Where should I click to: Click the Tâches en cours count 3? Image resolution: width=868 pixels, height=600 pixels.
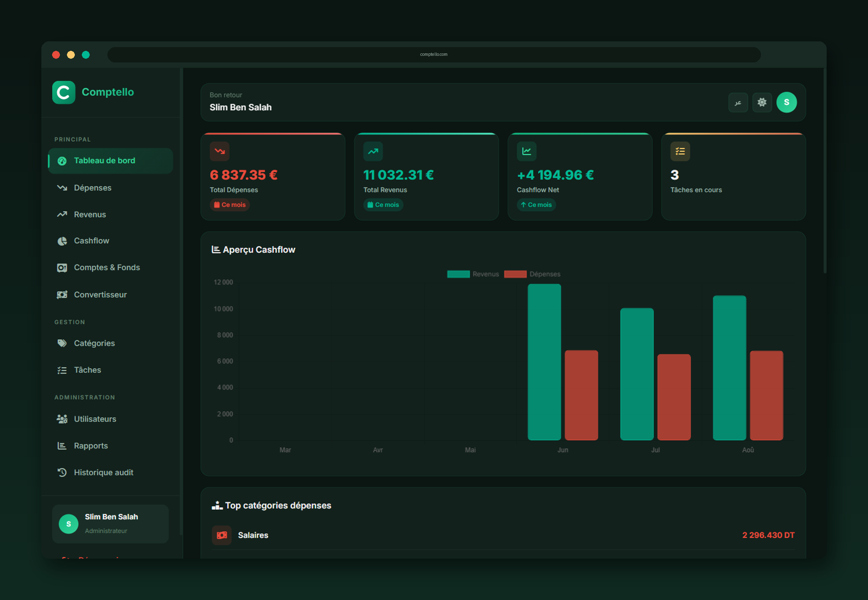(x=675, y=175)
